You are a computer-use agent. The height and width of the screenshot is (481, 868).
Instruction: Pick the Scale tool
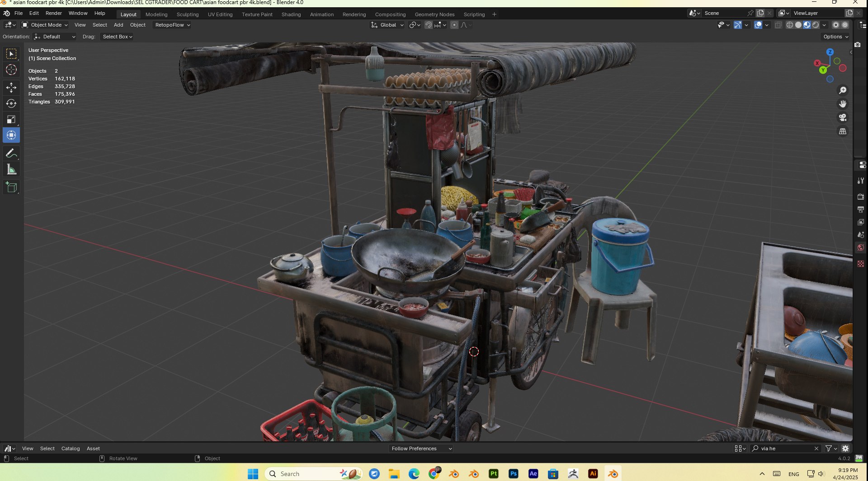tap(11, 119)
